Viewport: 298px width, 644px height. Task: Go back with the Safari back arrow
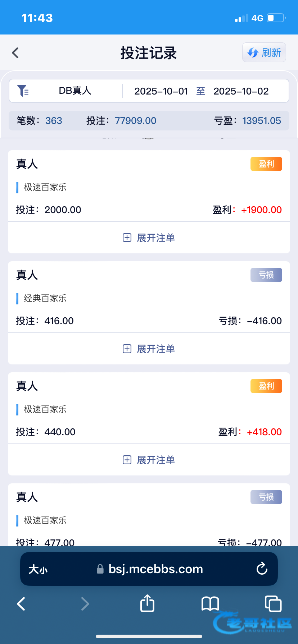tap(21, 604)
